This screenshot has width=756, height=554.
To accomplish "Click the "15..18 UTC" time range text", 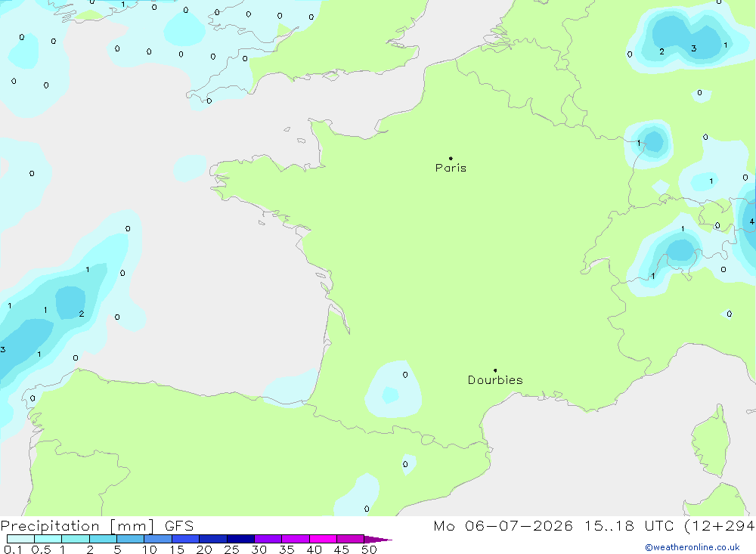I will click(629, 526).
